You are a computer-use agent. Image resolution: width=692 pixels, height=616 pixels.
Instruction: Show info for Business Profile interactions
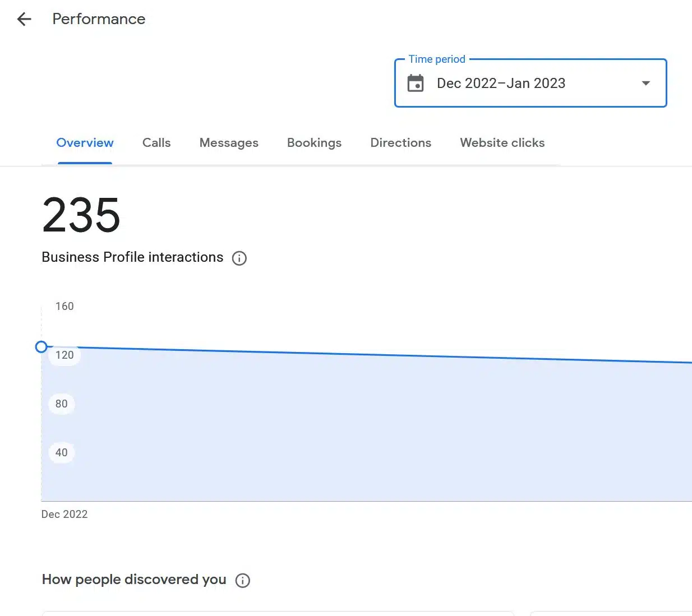pyautogui.click(x=239, y=258)
